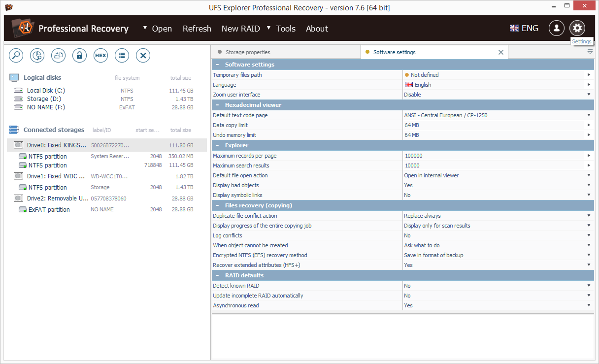The width and height of the screenshot is (599, 364).
Task: Click the Settings gear icon
Action: click(x=577, y=28)
